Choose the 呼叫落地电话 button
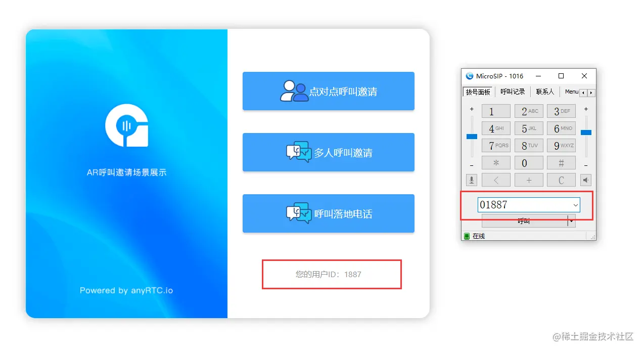The image size is (644, 352). pos(329,213)
